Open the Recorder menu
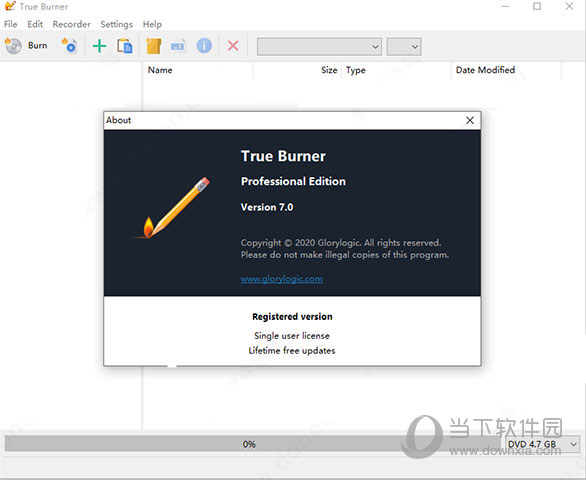Screen dimensions: 586x480 click(71, 24)
